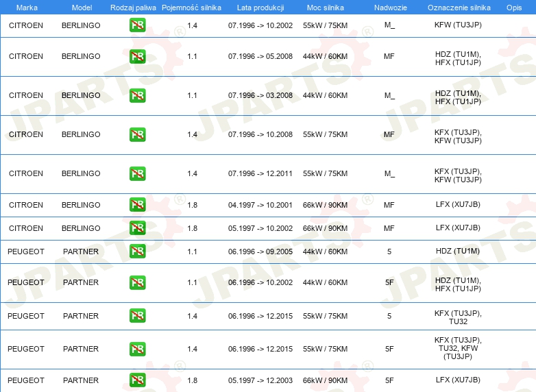
Task: Click engine code HDZ (TU1M) in 09.2005 row
Action: (x=458, y=251)
